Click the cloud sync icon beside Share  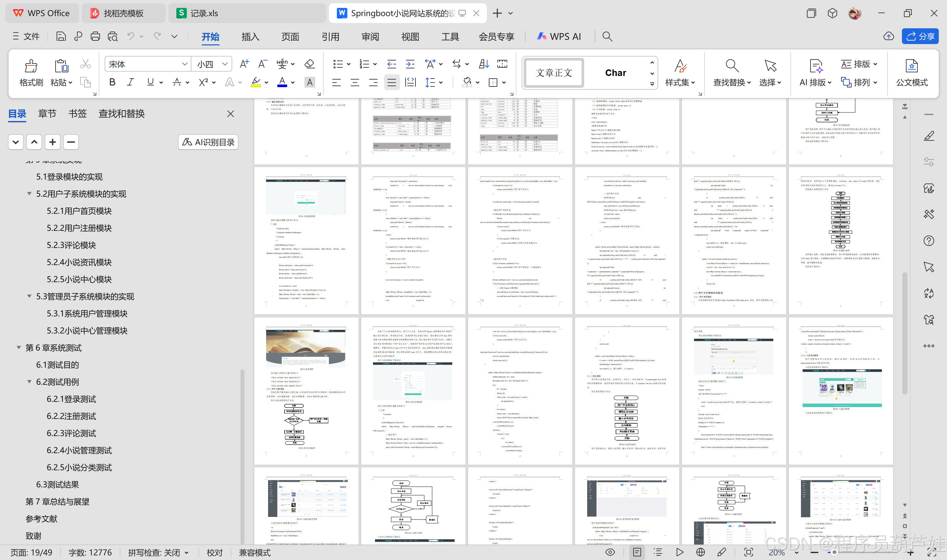tap(888, 36)
